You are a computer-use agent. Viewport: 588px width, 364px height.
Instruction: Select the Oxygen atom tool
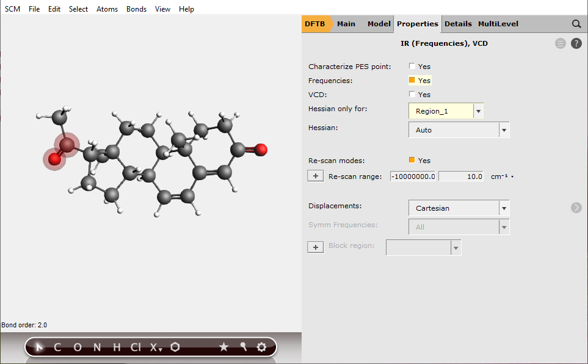click(x=77, y=347)
